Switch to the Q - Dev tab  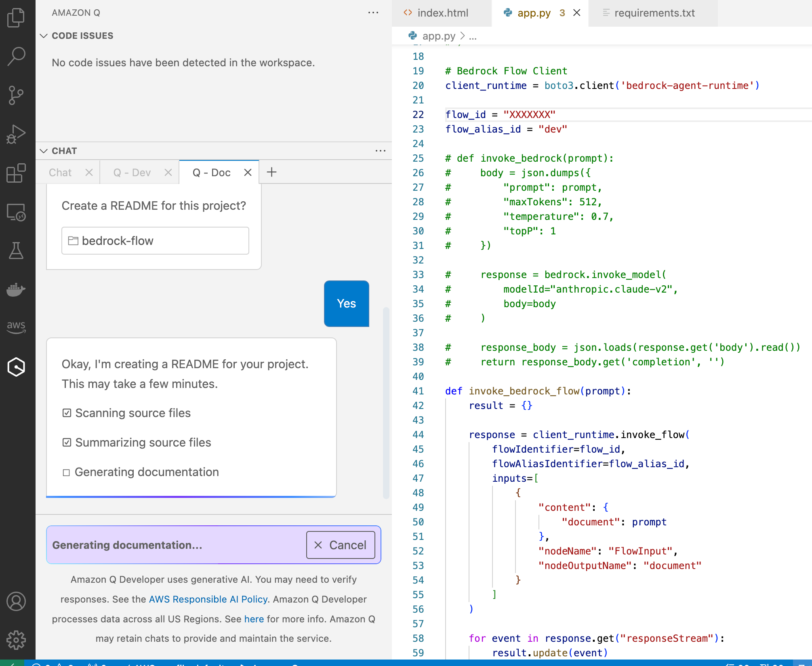click(x=132, y=173)
